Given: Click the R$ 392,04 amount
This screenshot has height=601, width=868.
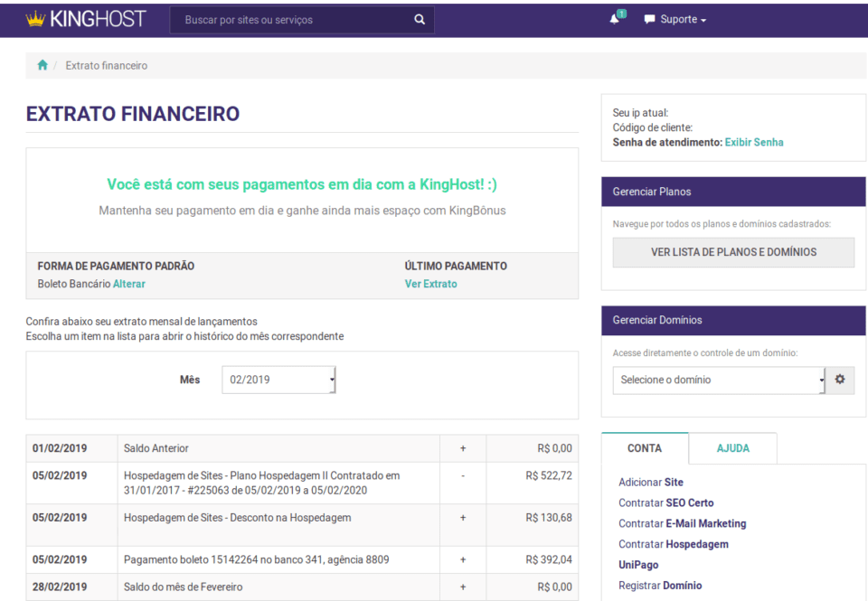Looking at the screenshot, I should tap(549, 559).
